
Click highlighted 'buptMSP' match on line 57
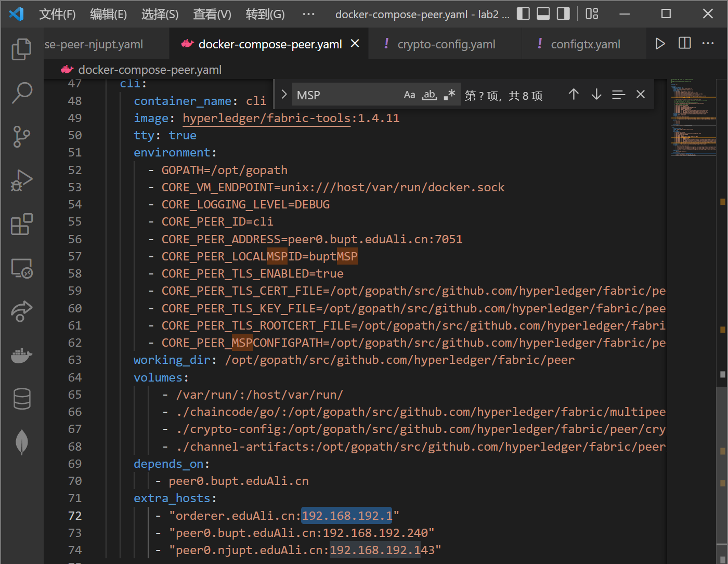[333, 256]
